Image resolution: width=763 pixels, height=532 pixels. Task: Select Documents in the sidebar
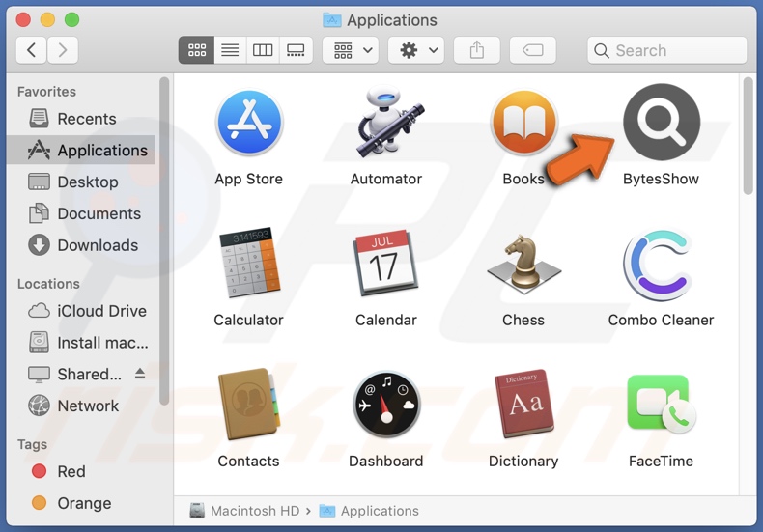point(80,213)
